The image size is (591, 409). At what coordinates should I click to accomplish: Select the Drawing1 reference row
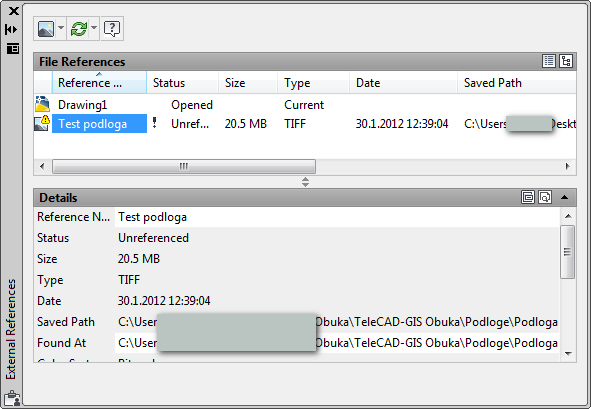[x=305, y=105]
